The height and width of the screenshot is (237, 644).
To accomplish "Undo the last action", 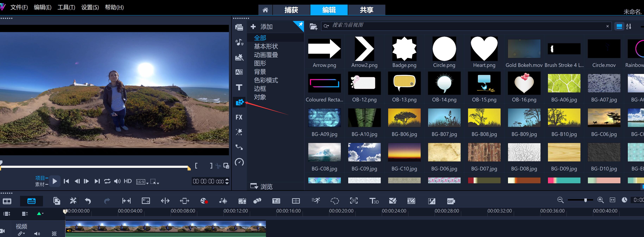I will point(88,201).
